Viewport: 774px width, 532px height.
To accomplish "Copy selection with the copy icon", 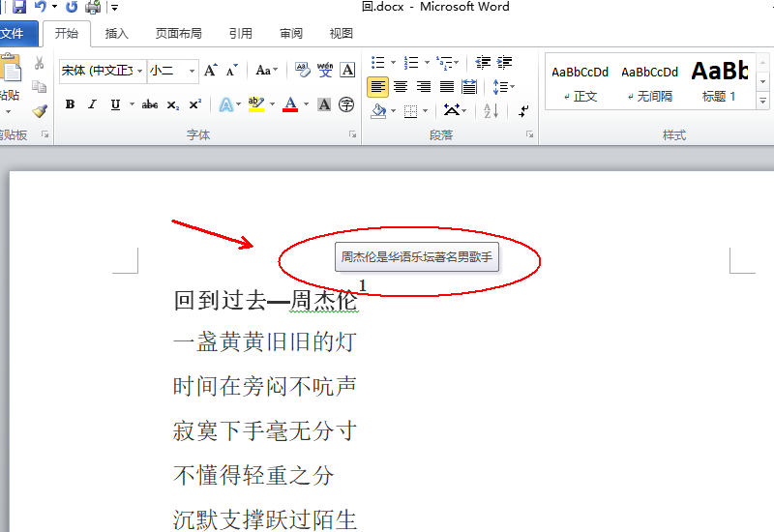I will [39, 87].
